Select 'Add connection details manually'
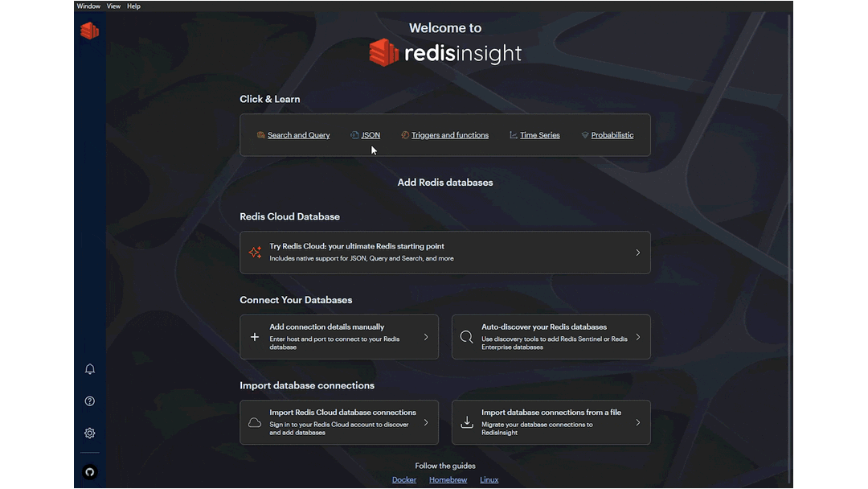Viewport: 868px width, 489px height. (x=339, y=337)
